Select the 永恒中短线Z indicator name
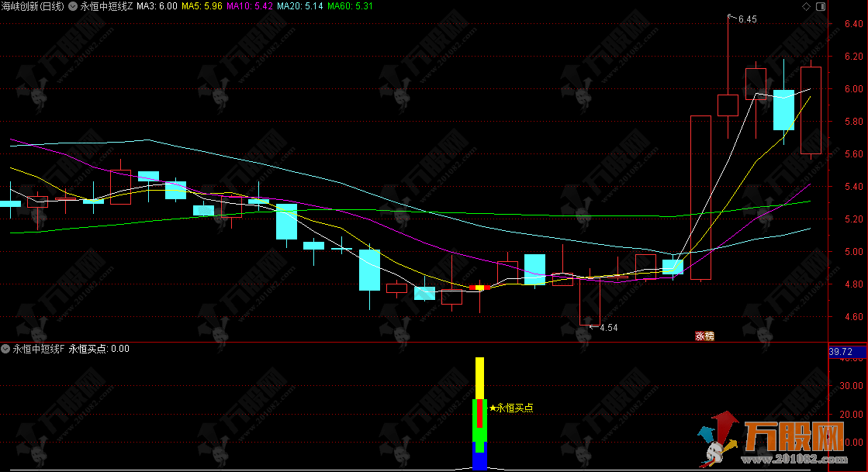Viewport: 868px width, 472px height. (x=106, y=7)
